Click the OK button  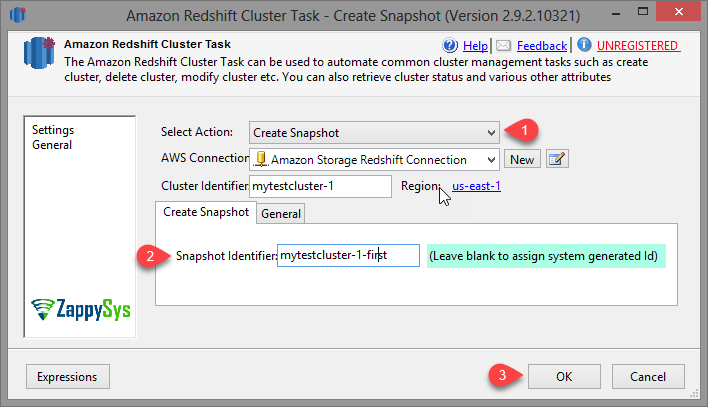coord(564,376)
